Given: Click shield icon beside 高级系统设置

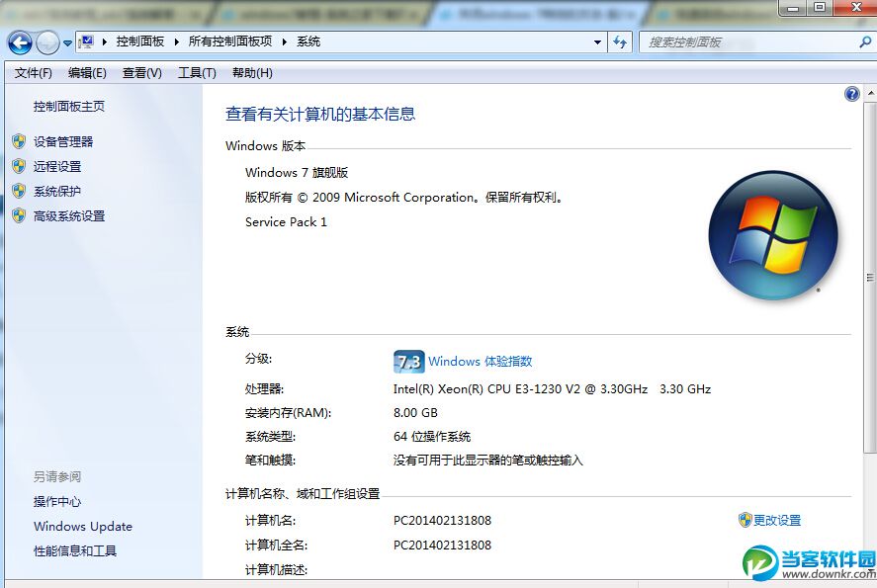Looking at the screenshot, I should (x=19, y=215).
